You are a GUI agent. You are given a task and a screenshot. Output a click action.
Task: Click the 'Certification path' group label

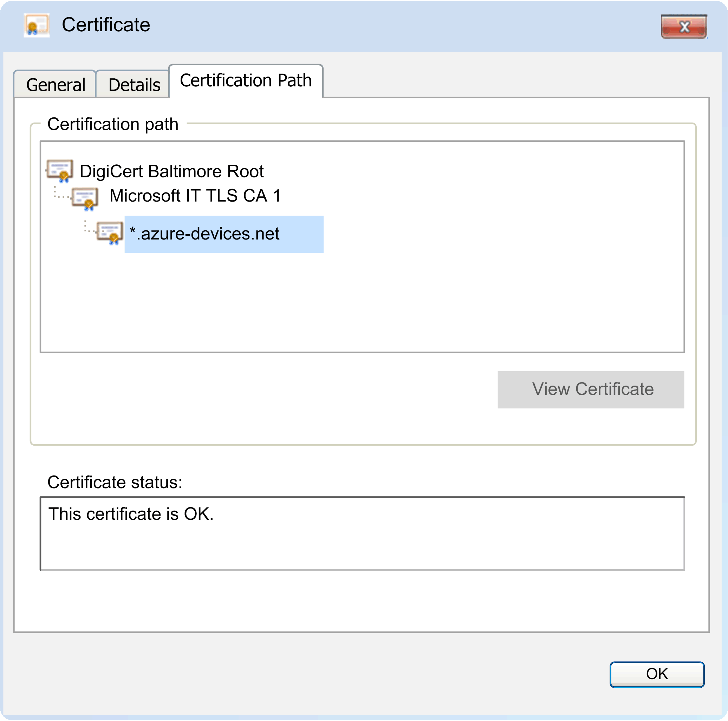113,124
